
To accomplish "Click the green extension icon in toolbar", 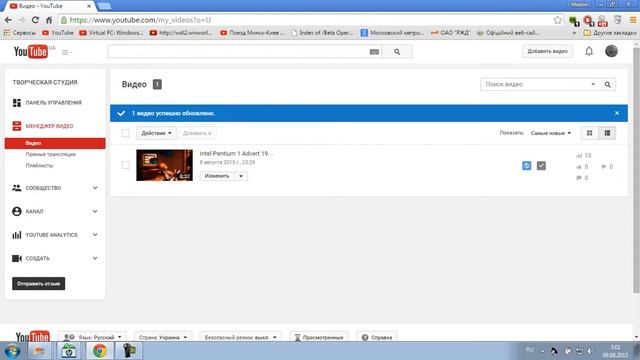I will (574, 20).
